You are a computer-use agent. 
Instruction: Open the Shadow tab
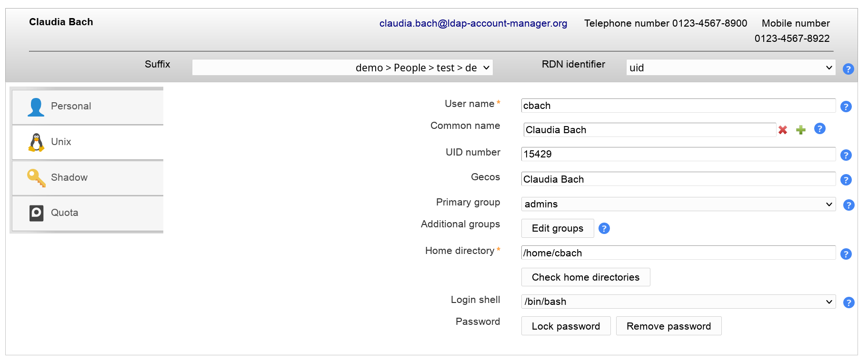[88, 177]
